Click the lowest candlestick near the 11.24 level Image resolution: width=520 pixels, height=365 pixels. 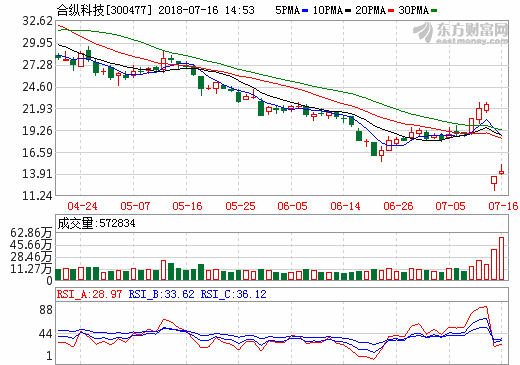click(494, 183)
